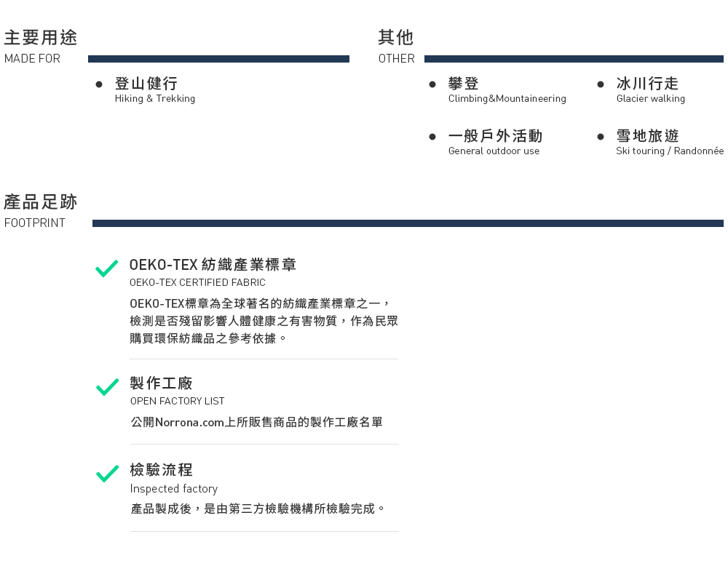Select the General outdoor use label
Image resolution: width=728 pixels, height=582 pixels.
pyautogui.click(x=494, y=151)
